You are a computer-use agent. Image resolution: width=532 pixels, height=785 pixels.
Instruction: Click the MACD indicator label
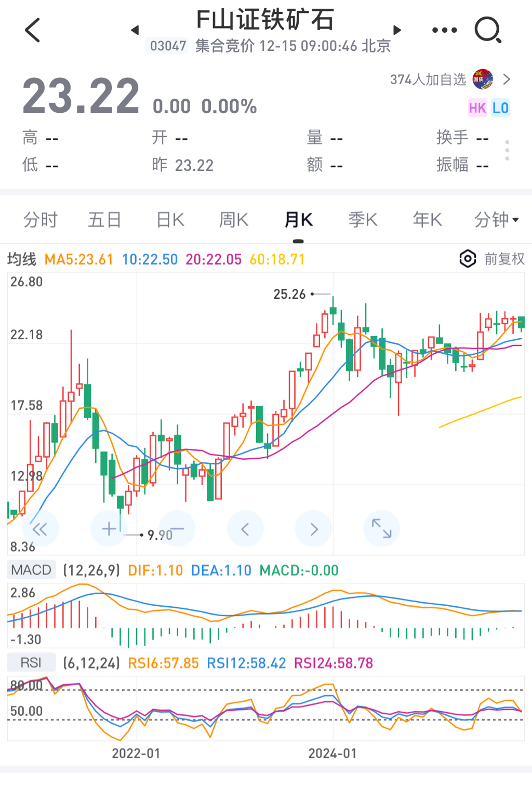point(31,570)
